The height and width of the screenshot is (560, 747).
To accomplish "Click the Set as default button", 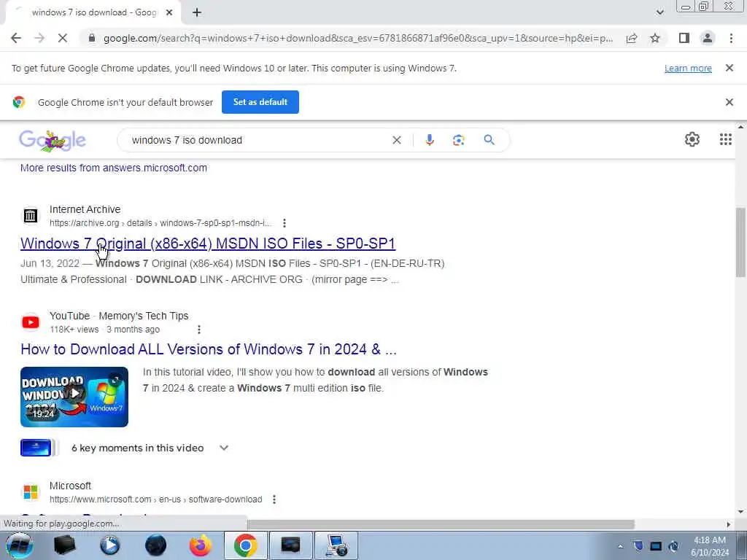I will tap(260, 102).
